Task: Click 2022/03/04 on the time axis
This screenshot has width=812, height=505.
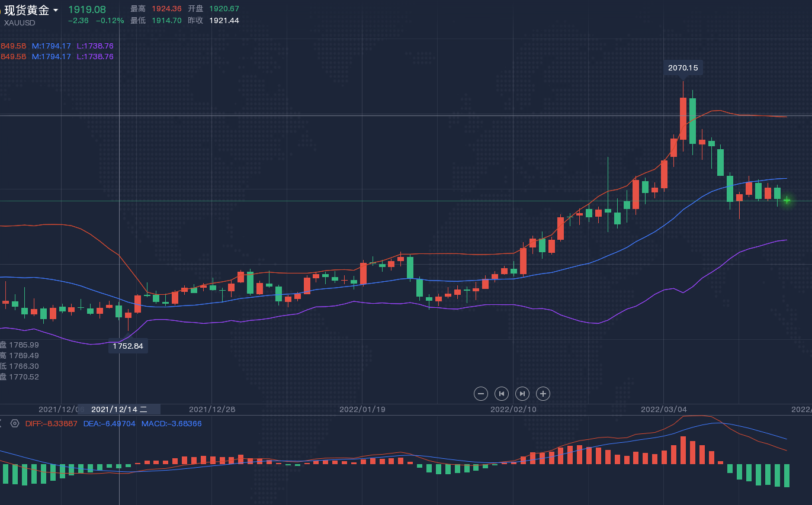Action: pyautogui.click(x=664, y=409)
